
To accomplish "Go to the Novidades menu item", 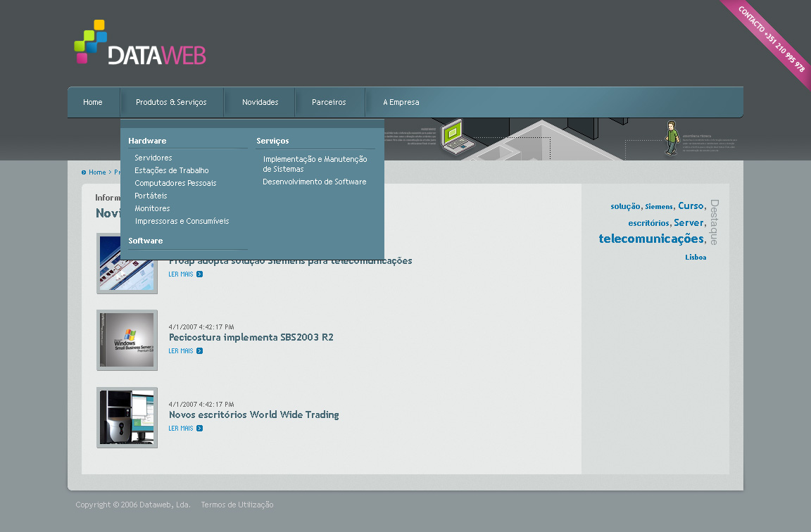I will [260, 103].
